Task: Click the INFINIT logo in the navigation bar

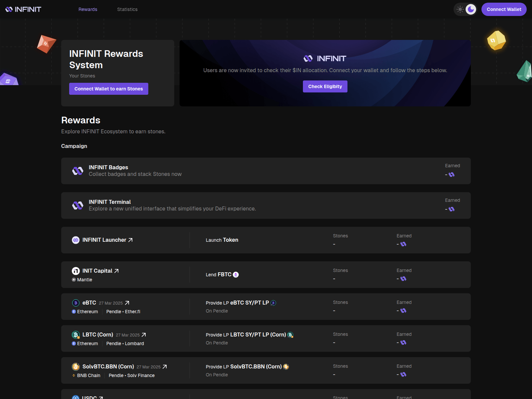Action: (x=23, y=9)
